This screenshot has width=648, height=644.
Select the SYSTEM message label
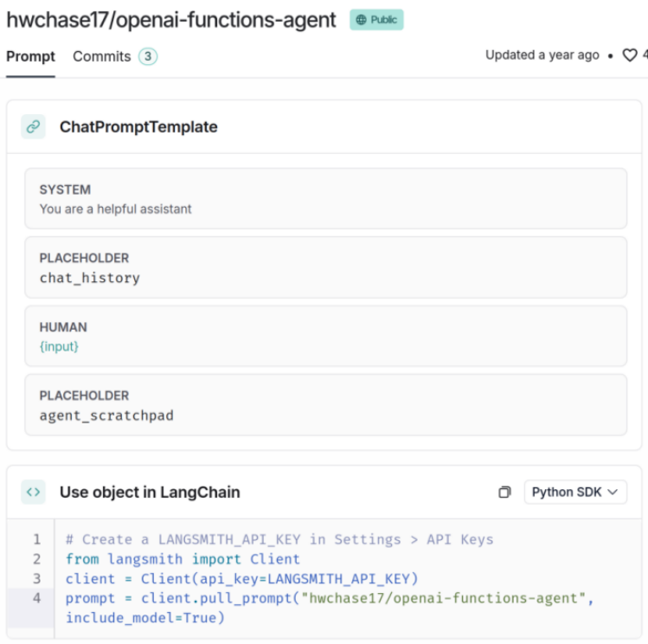coord(65,190)
